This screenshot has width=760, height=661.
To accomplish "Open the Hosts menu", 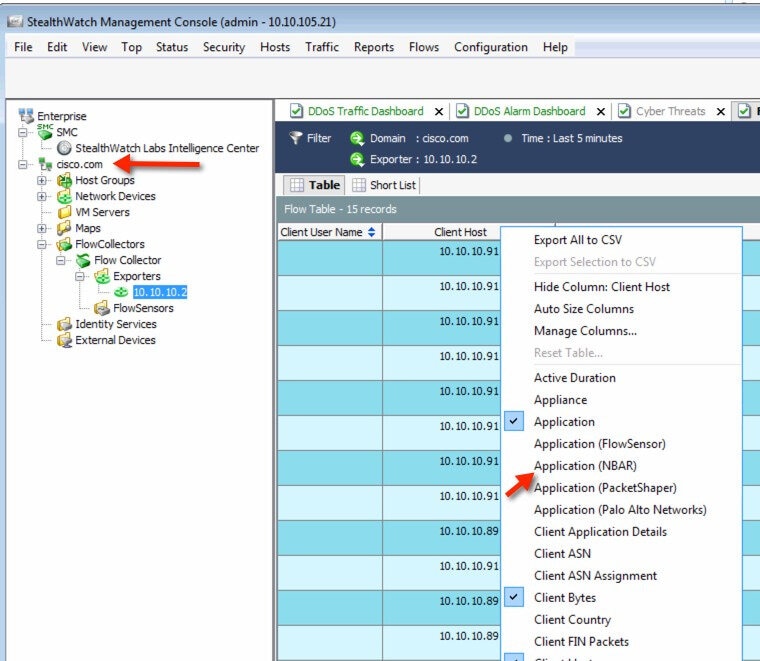I will click(275, 47).
